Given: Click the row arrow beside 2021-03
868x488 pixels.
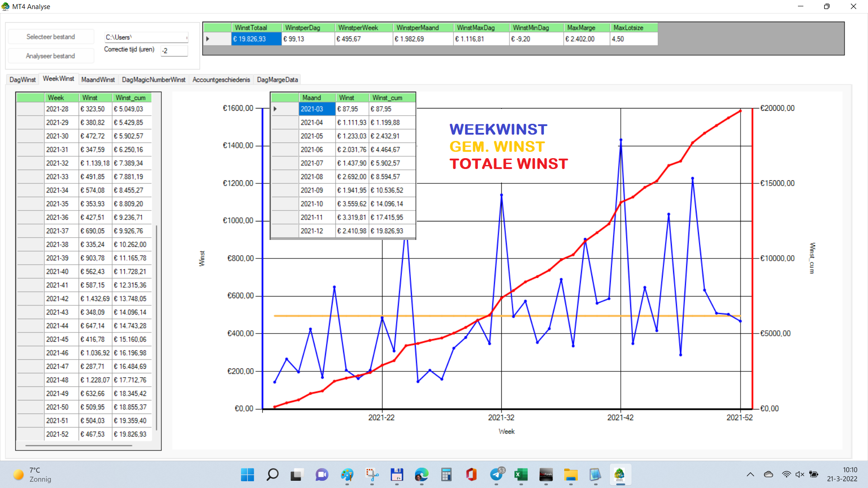Looking at the screenshot, I should click(x=275, y=109).
